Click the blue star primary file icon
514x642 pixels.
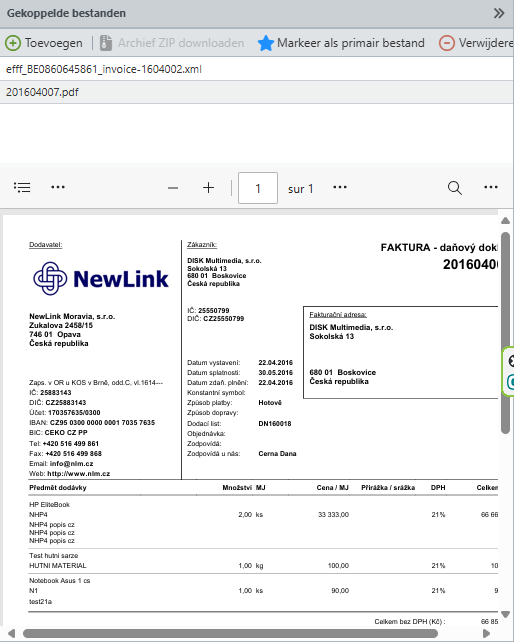pos(266,43)
